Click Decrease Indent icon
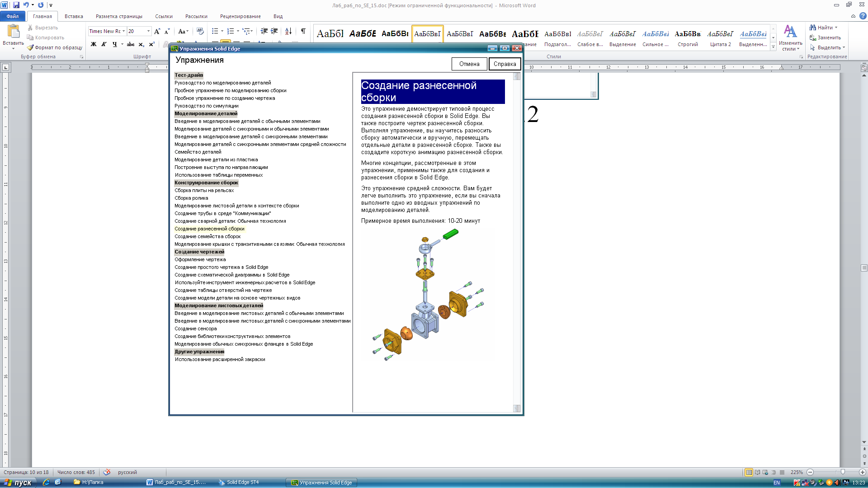 coord(264,31)
